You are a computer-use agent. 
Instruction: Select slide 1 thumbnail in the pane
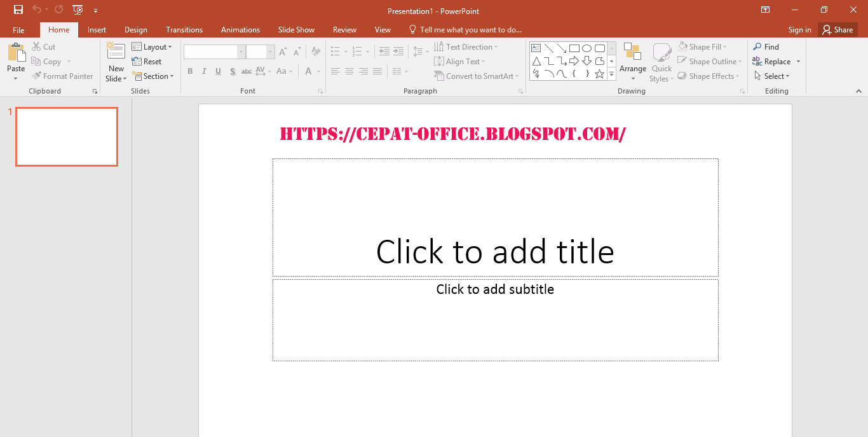tap(66, 136)
